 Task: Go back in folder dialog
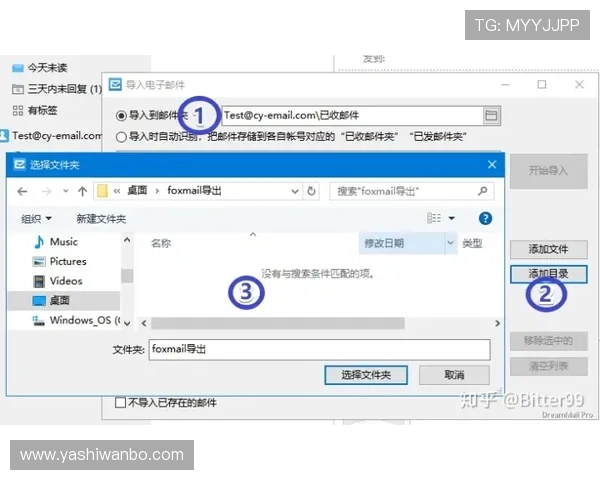coord(22,191)
